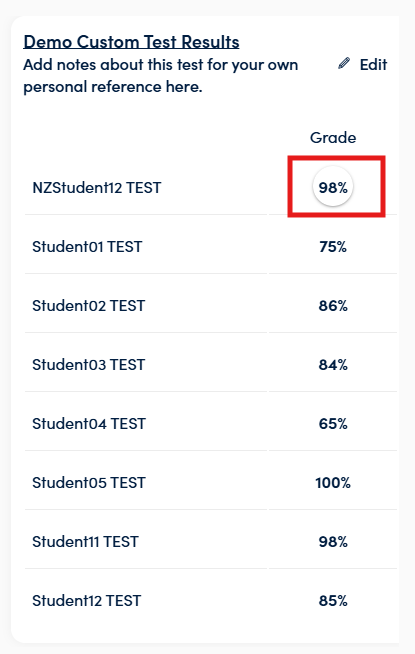The height and width of the screenshot is (654, 415).
Task: Select NZStudent12 TEST's 98% grade circle
Action: [x=333, y=187]
